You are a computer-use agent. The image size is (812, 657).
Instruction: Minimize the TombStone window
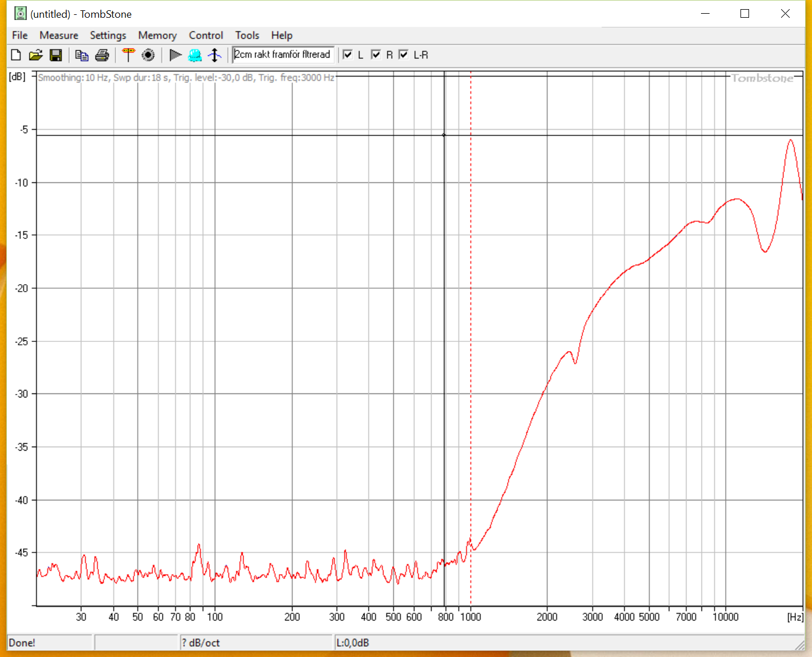point(705,14)
